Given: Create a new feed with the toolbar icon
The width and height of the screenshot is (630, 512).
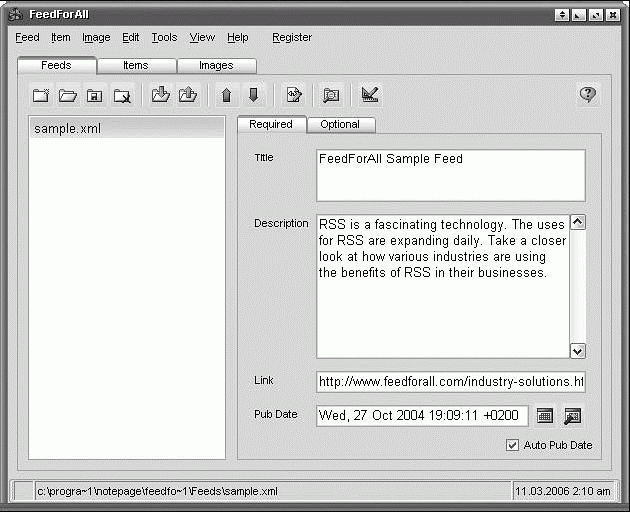Looking at the screenshot, I should tap(41, 96).
